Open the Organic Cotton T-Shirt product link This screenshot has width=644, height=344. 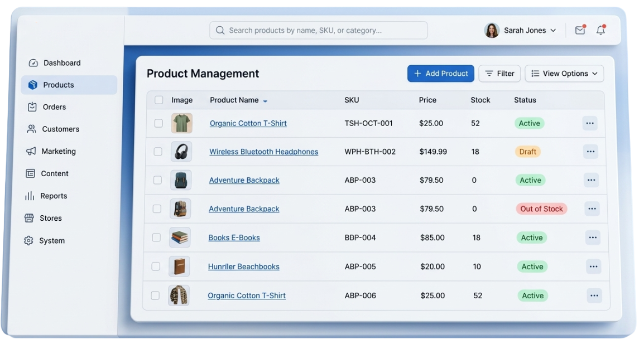248,123
